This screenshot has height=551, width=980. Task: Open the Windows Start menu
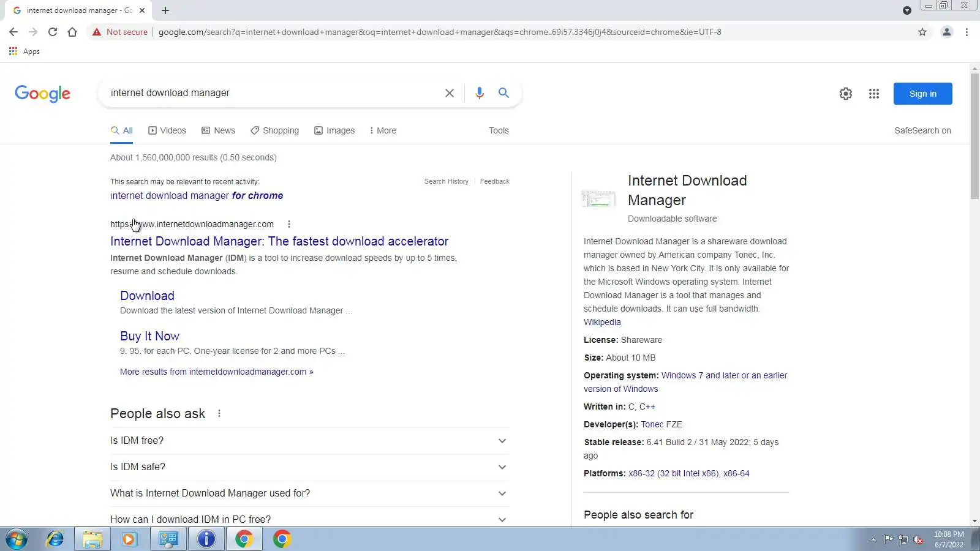(17, 539)
